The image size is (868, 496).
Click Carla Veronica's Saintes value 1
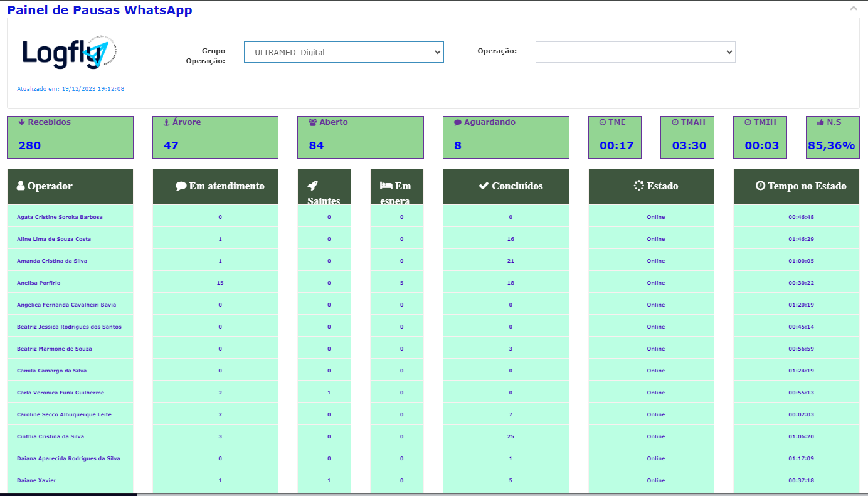point(329,393)
